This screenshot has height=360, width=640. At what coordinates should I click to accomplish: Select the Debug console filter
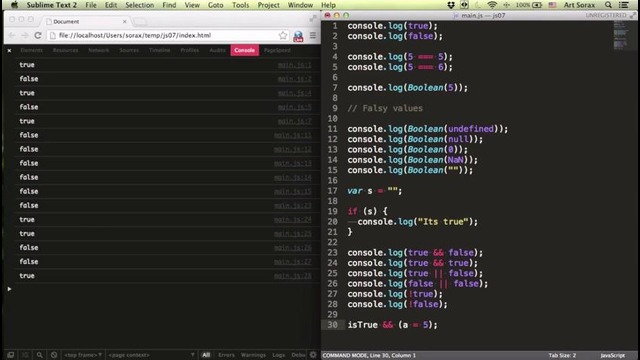[x=298, y=355]
